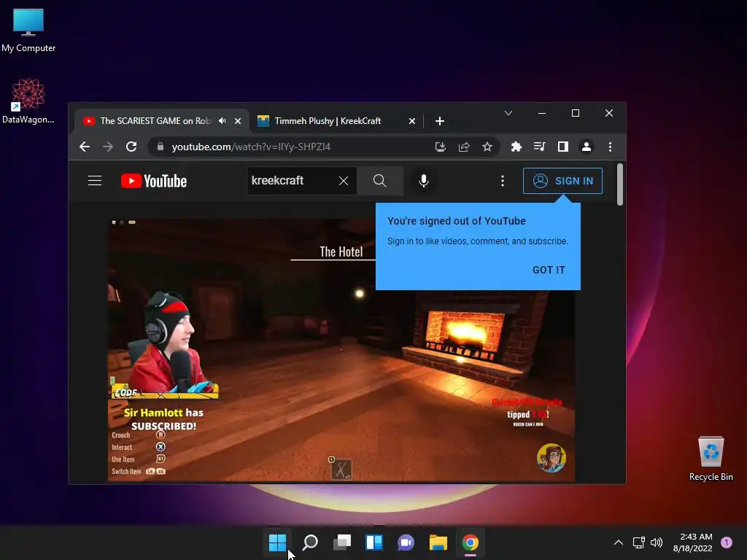Screen dimensions: 747x560
Task: Go back to the previous page
Action: pyautogui.click(x=85, y=147)
